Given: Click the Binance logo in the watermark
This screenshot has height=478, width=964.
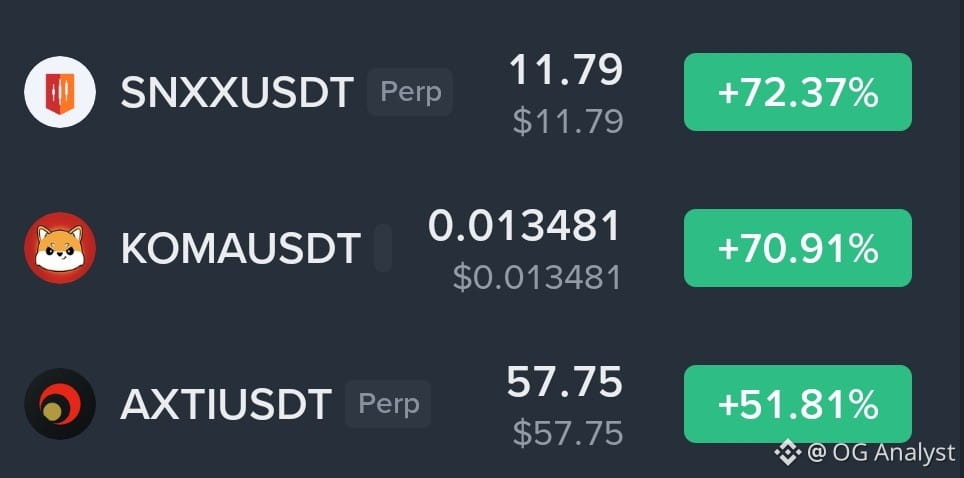Looking at the screenshot, I should tap(787, 452).
